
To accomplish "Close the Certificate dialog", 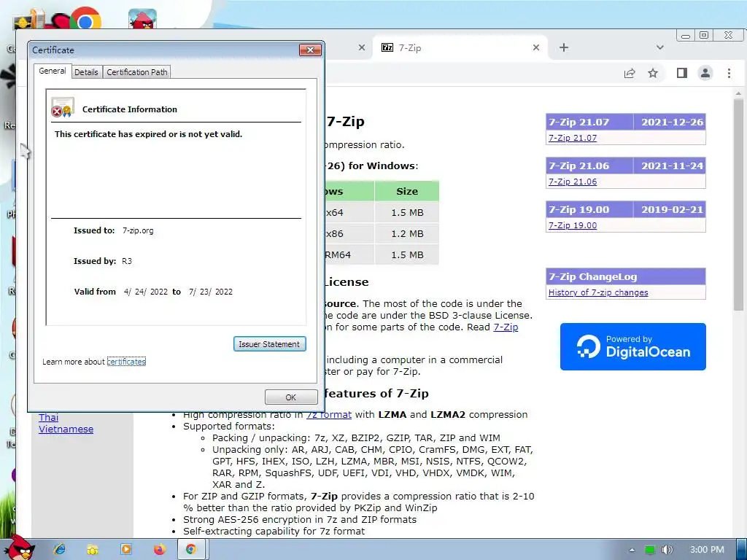I will click(x=310, y=50).
